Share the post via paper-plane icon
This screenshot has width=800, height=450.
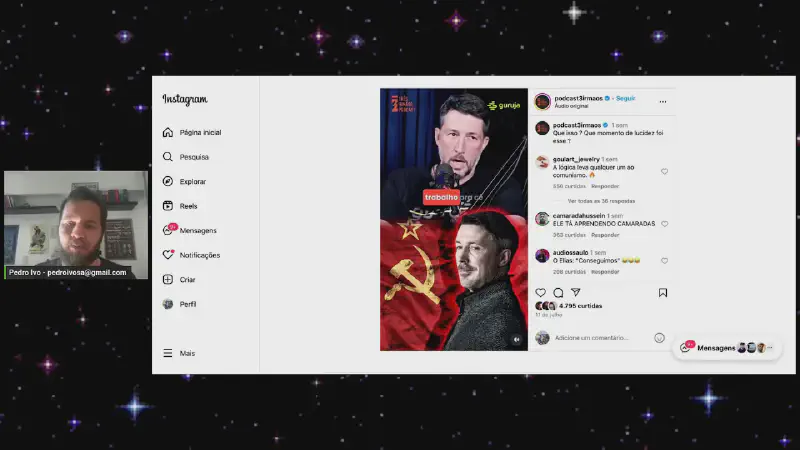(x=576, y=292)
